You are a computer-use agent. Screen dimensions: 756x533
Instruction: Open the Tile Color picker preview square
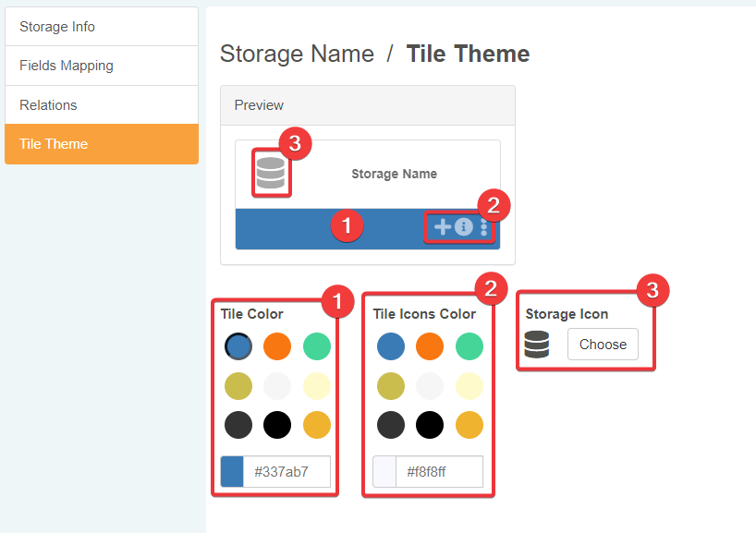click(232, 472)
